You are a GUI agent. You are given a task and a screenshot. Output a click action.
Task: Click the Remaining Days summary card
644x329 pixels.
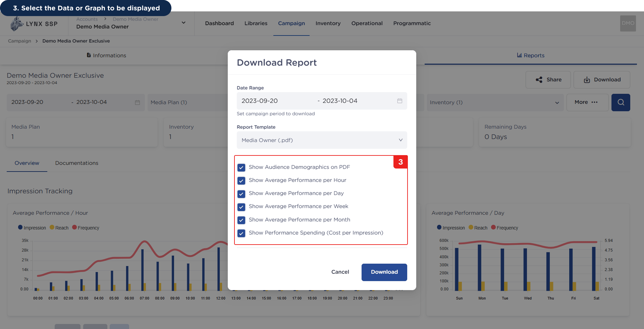tap(555, 132)
